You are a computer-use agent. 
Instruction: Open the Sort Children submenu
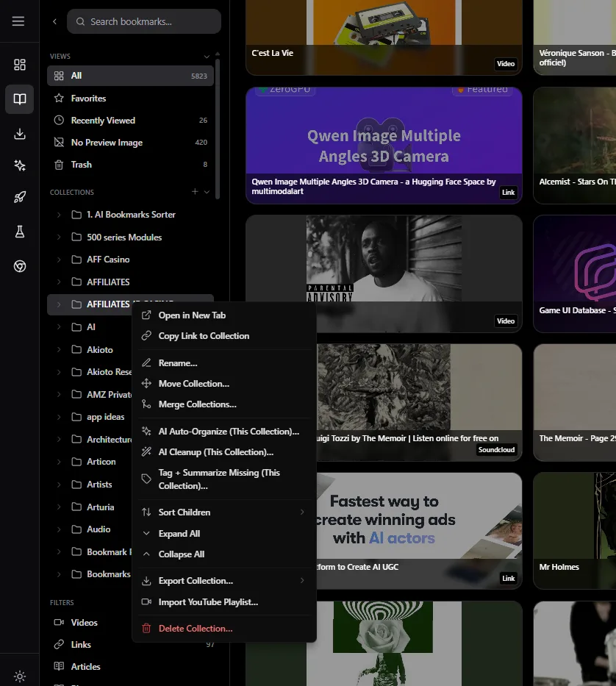pyautogui.click(x=223, y=512)
